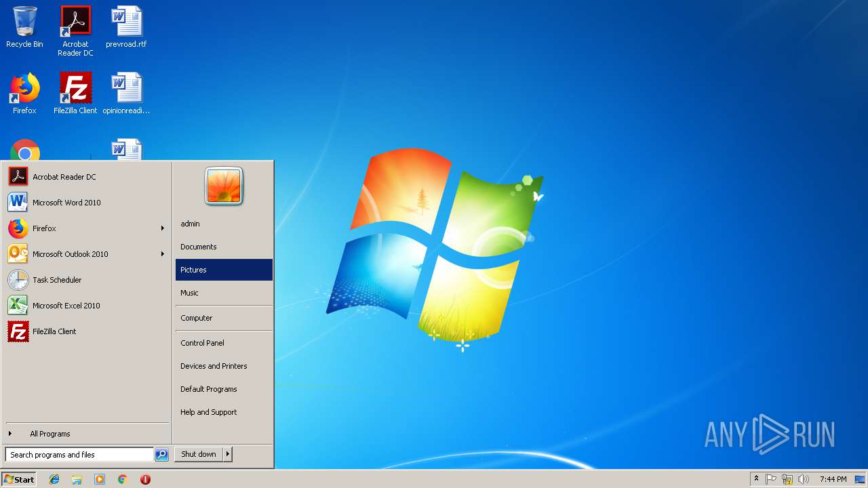Launch Microsoft Excel 2010 from Start menu
This screenshot has width=868, height=488.
(x=87, y=306)
